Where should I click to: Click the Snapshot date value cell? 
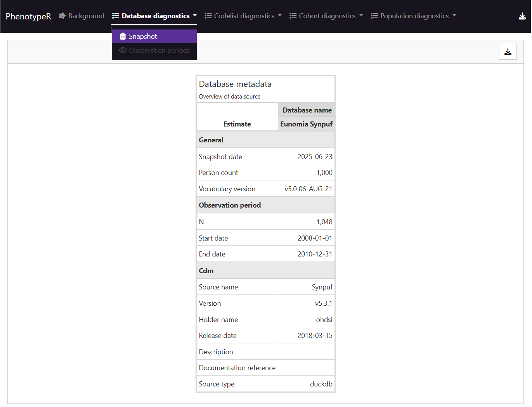(x=315, y=157)
